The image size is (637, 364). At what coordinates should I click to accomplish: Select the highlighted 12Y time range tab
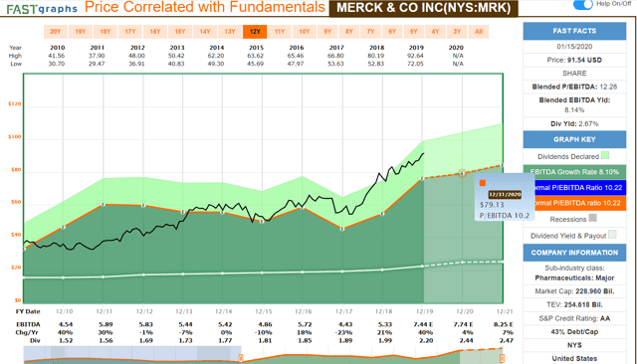point(255,32)
